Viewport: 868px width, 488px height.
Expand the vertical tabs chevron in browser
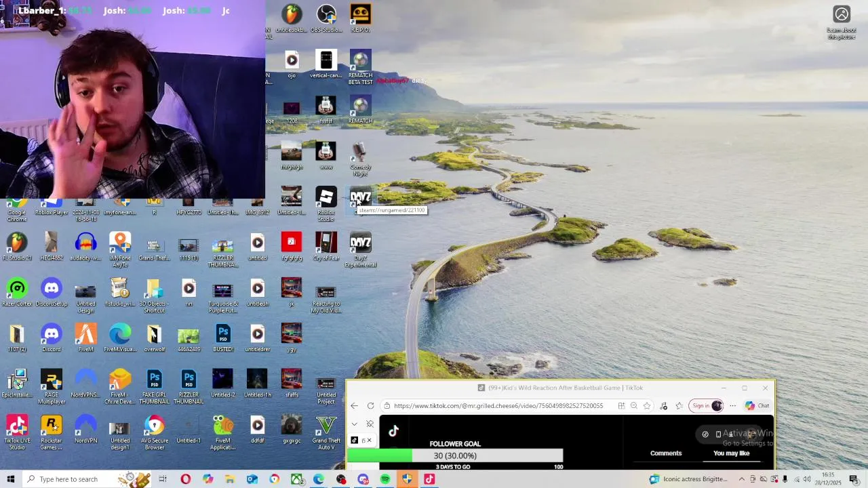point(354,424)
